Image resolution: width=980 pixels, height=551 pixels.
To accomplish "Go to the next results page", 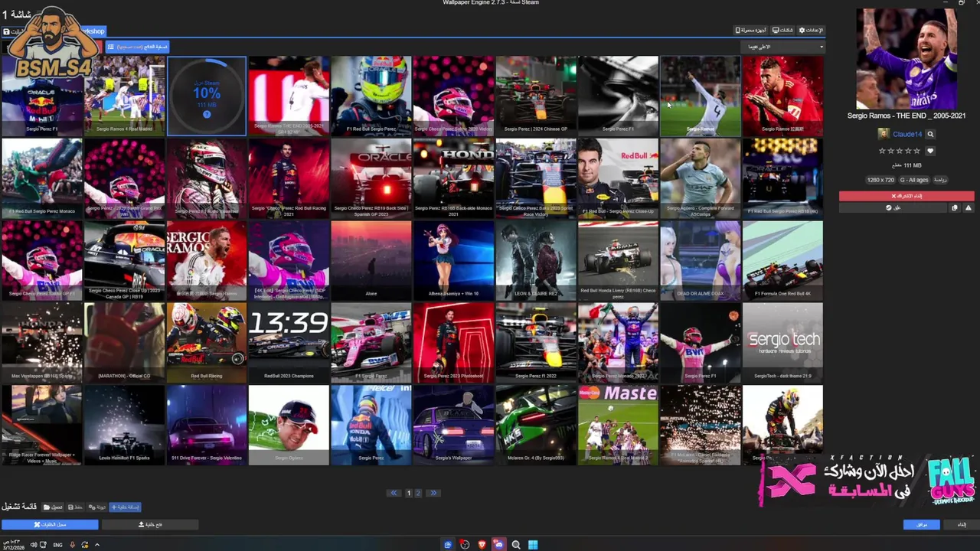I will (433, 494).
